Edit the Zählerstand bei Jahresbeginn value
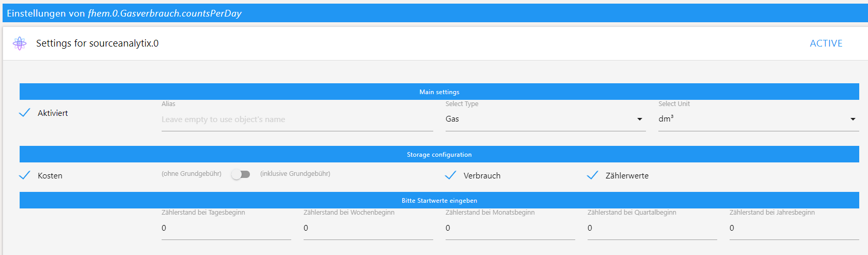868x255 pixels. (794, 228)
